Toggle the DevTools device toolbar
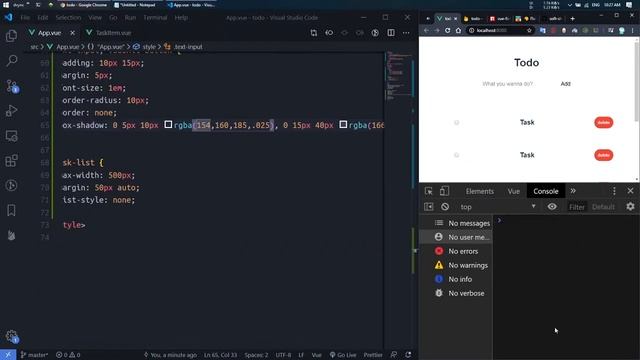Screen dimensions: 640x360 click(444, 191)
